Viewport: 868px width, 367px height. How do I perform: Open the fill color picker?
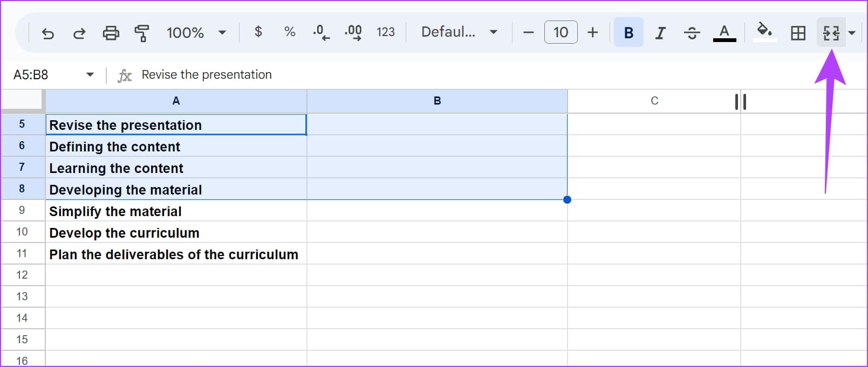764,32
